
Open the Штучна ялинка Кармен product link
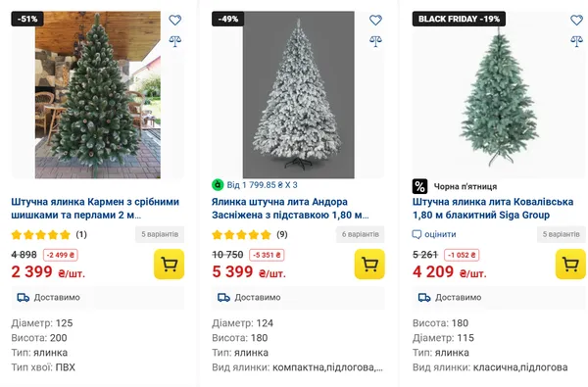point(95,208)
